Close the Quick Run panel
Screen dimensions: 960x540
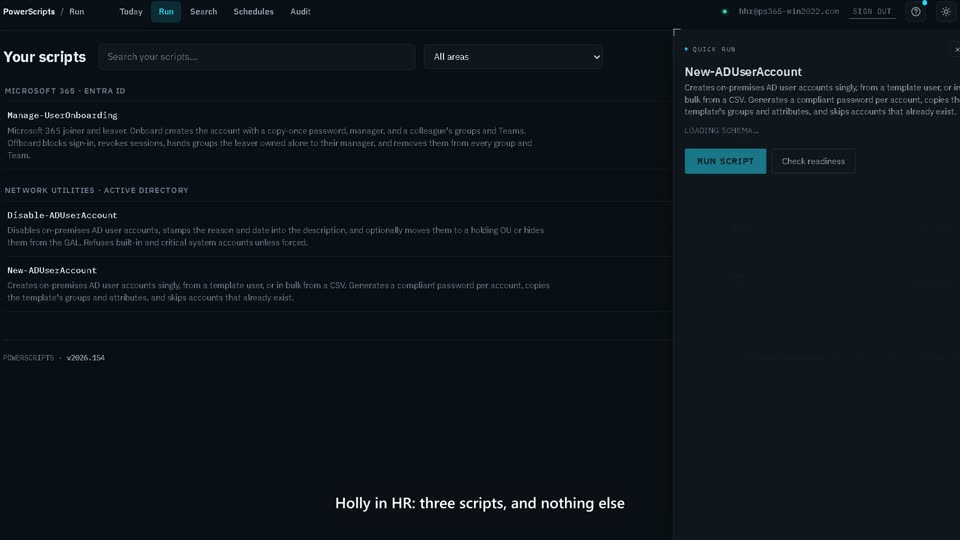(957, 50)
